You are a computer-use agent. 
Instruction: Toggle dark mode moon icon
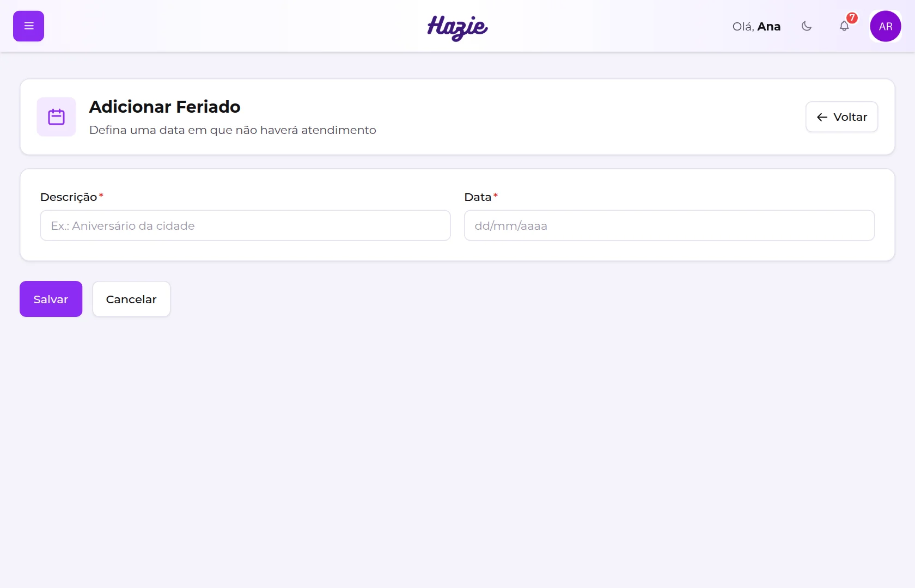(807, 26)
